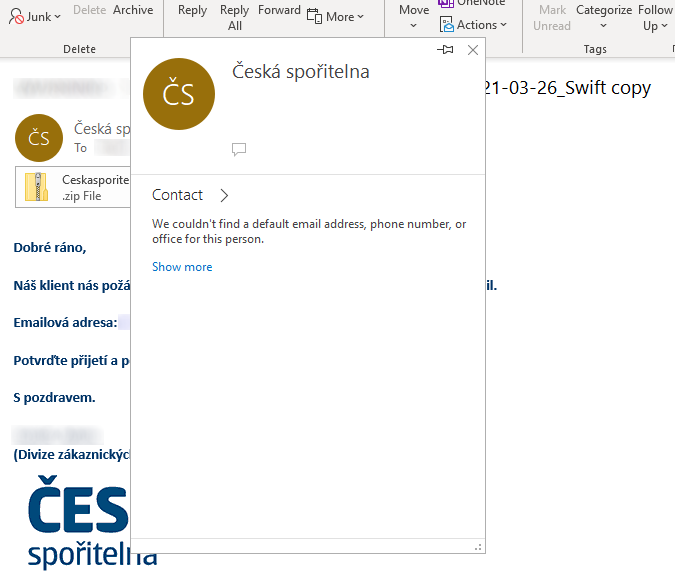Click the chat bubble icon in contact card
The width and height of the screenshot is (675, 573).
tap(239, 149)
